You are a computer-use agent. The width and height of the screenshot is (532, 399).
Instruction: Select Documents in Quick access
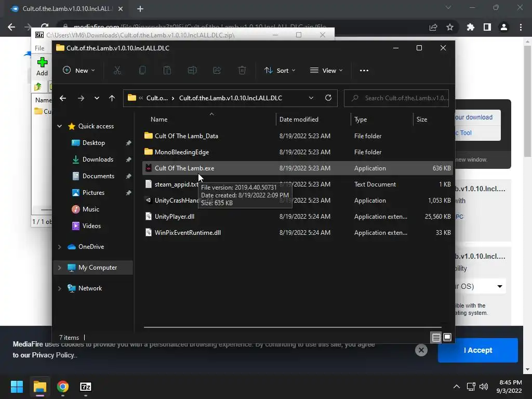98,176
